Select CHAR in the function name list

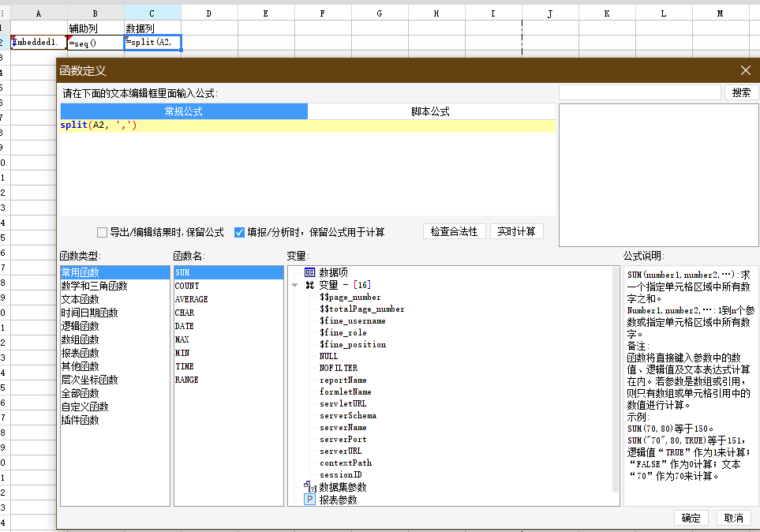point(229,313)
